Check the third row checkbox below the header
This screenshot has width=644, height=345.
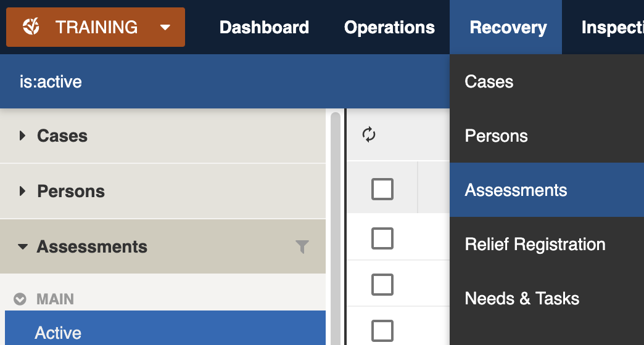[382, 330]
